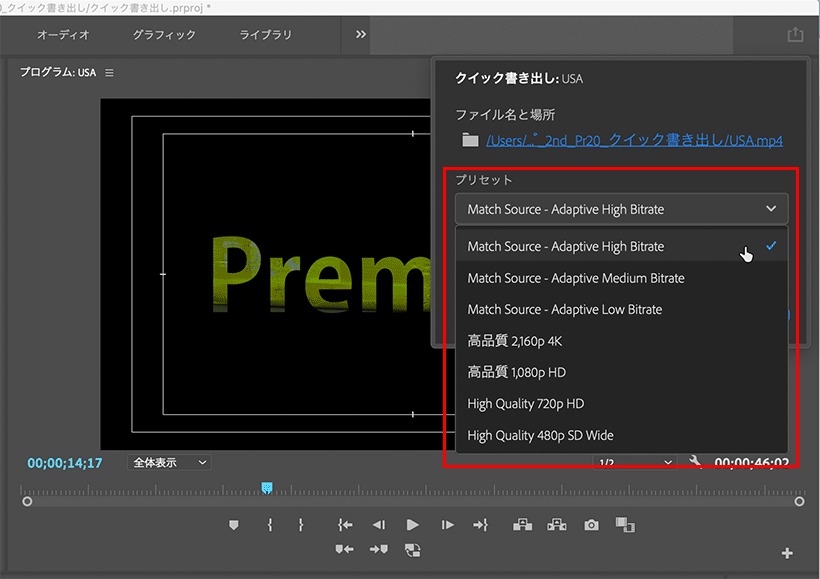Jump to the In point
The width and height of the screenshot is (820, 579).
pos(345,525)
